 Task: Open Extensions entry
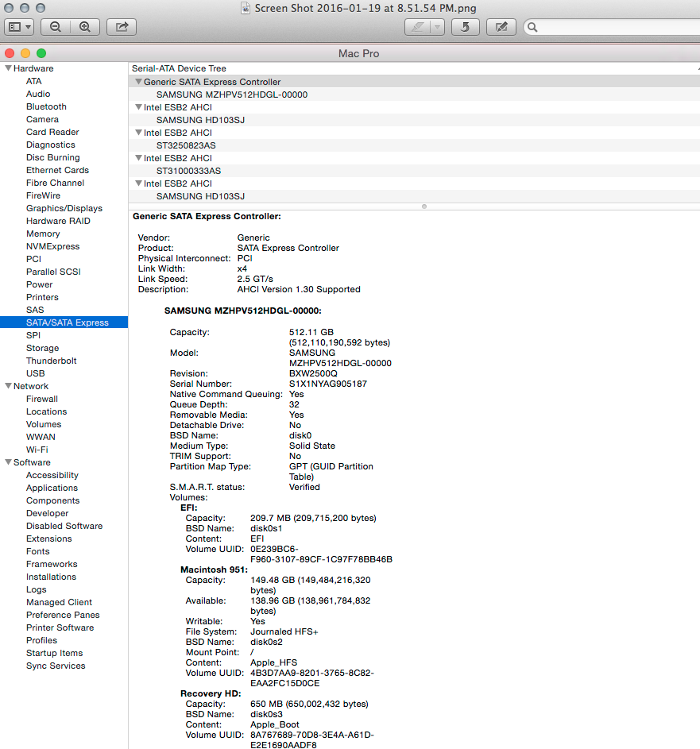tap(49, 539)
